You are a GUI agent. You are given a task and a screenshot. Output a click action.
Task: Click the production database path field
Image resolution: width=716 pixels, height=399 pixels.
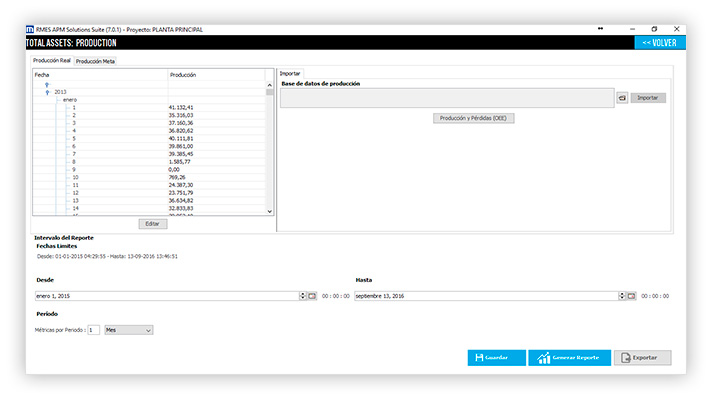pos(447,98)
